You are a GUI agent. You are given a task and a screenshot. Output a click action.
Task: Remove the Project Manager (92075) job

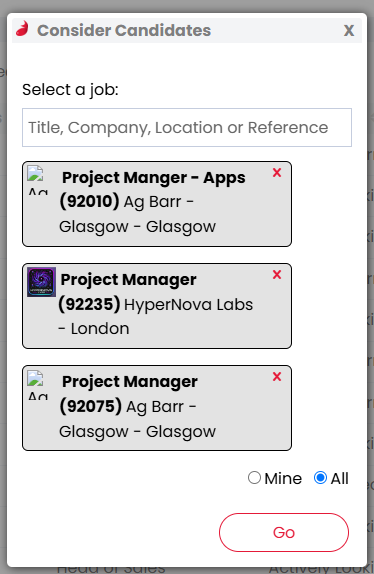277,377
